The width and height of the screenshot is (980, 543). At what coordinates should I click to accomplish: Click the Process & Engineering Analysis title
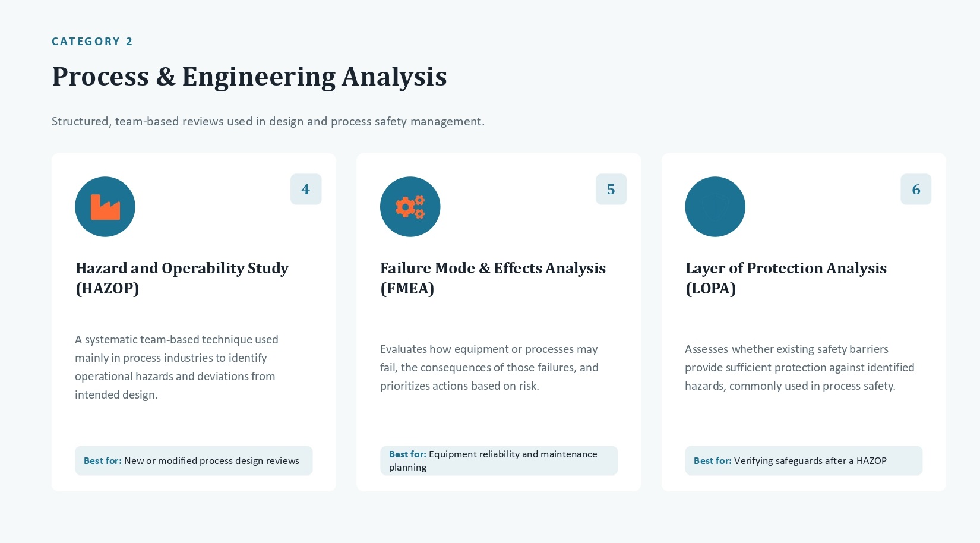249,77
